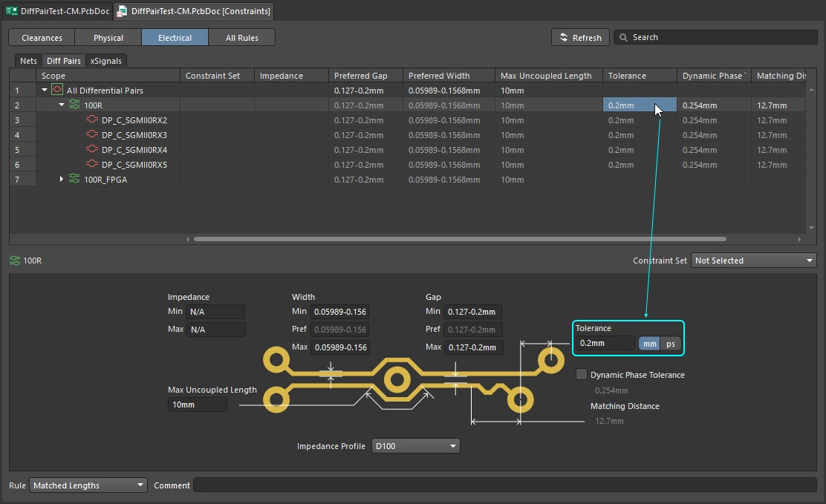Click the All Rules button
Viewport: 826px width, 504px height.
[242, 37]
